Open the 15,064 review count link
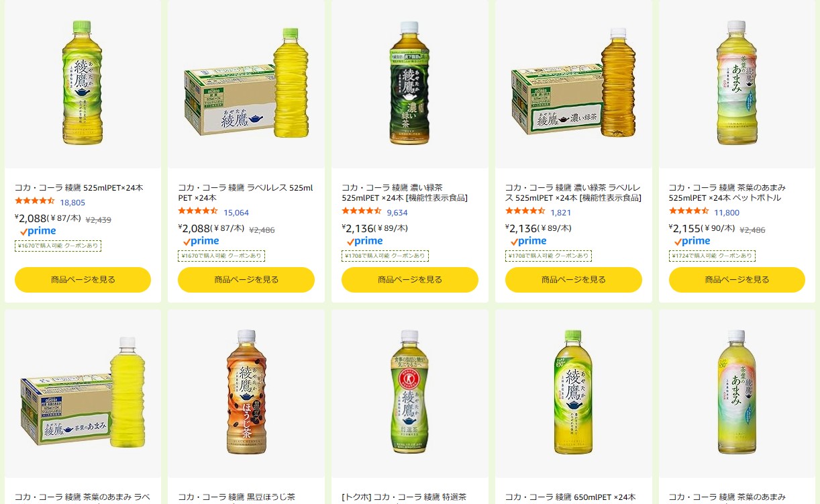 coord(236,212)
